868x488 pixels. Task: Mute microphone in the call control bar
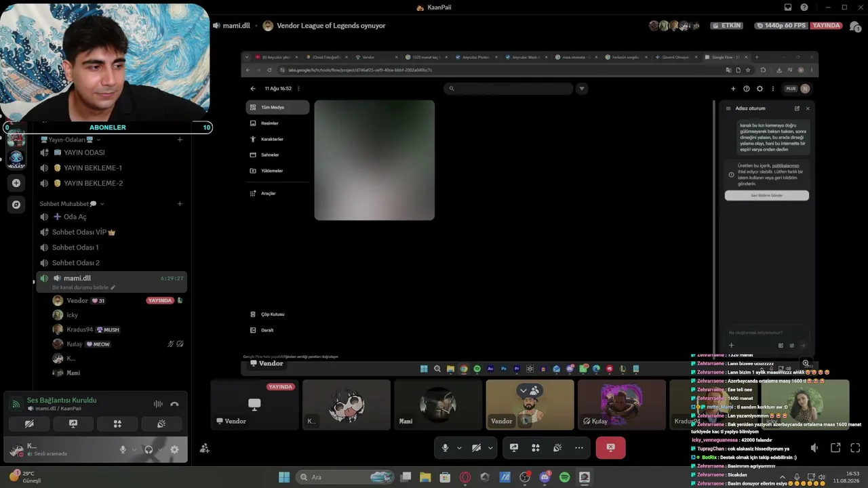pyautogui.click(x=446, y=448)
